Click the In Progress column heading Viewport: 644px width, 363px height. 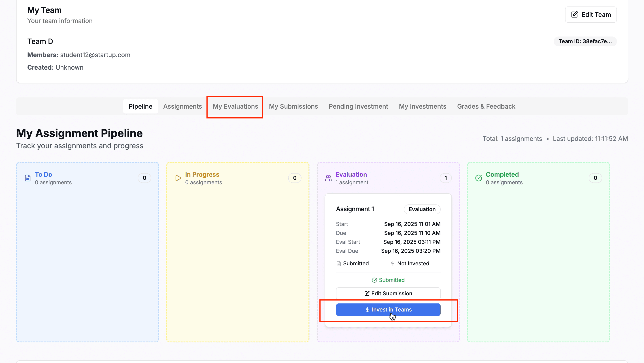pos(202,174)
